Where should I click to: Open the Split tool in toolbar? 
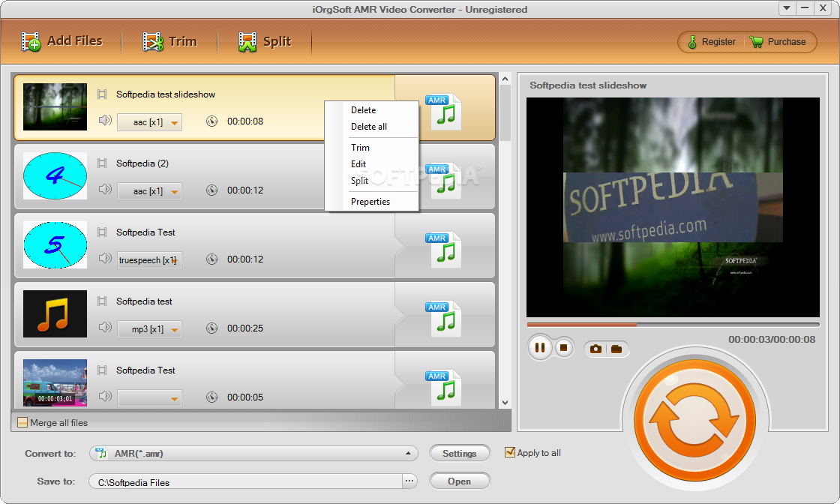pyautogui.click(x=265, y=41)
